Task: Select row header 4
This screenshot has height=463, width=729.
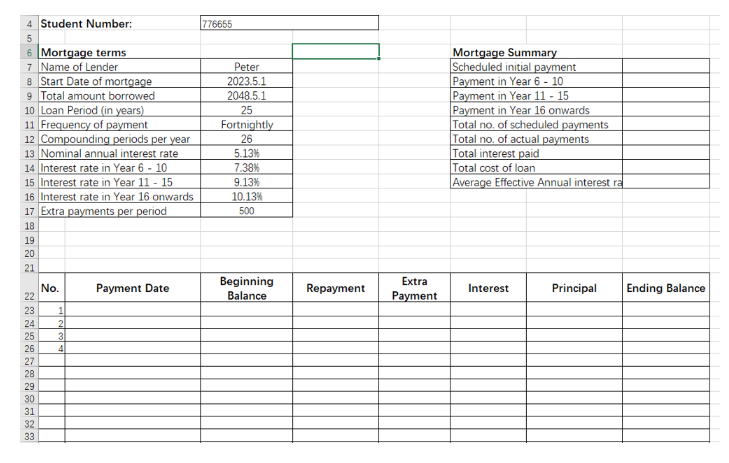Action: tap(29, 23)
